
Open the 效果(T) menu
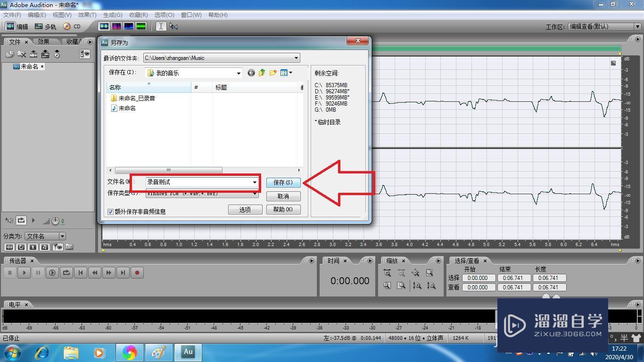(87, 15)
